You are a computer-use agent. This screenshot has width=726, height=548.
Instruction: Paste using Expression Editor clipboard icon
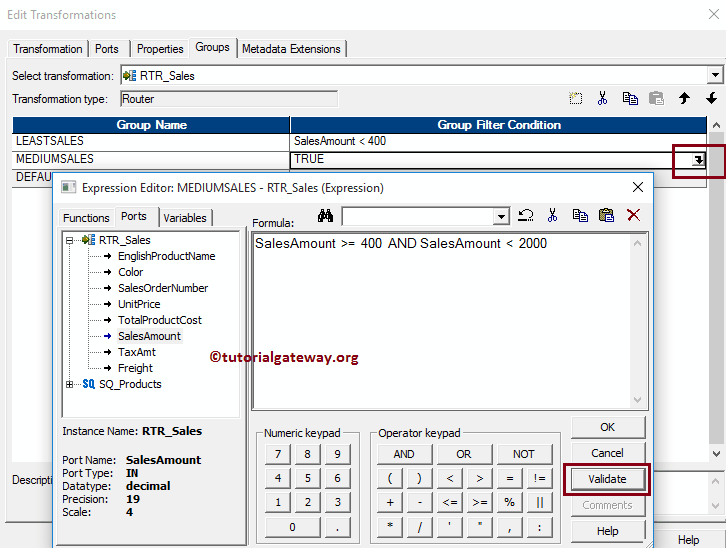click(606, 215)
